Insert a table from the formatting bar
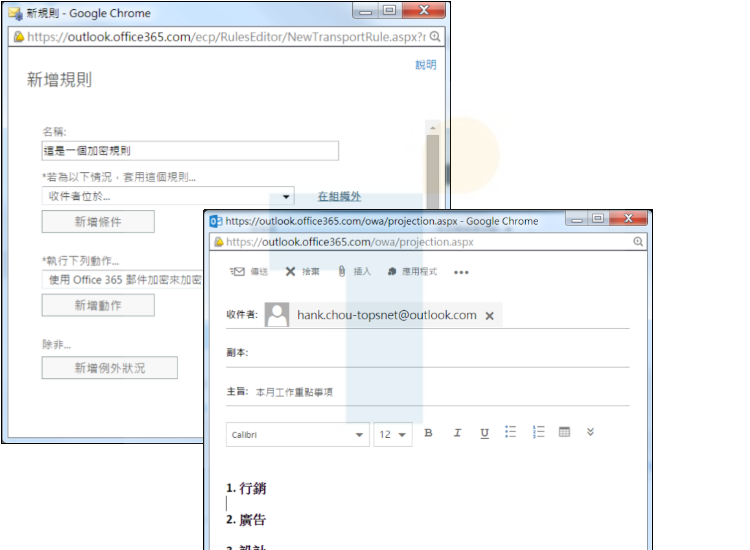This screenshot has height=550, width=750. click(564, 432)
